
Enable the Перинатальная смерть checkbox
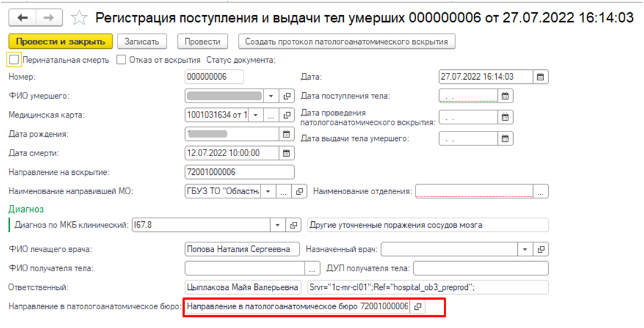coord(14,60)
